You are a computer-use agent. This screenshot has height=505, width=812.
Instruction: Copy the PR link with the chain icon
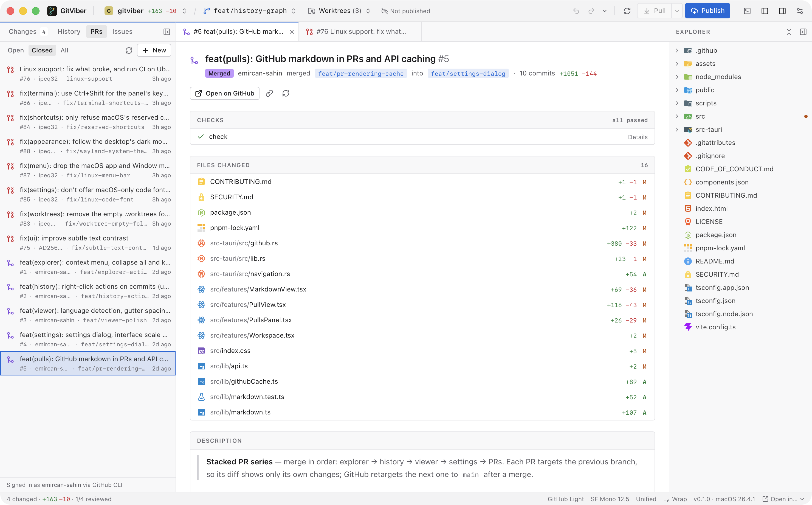click(269, 93)
